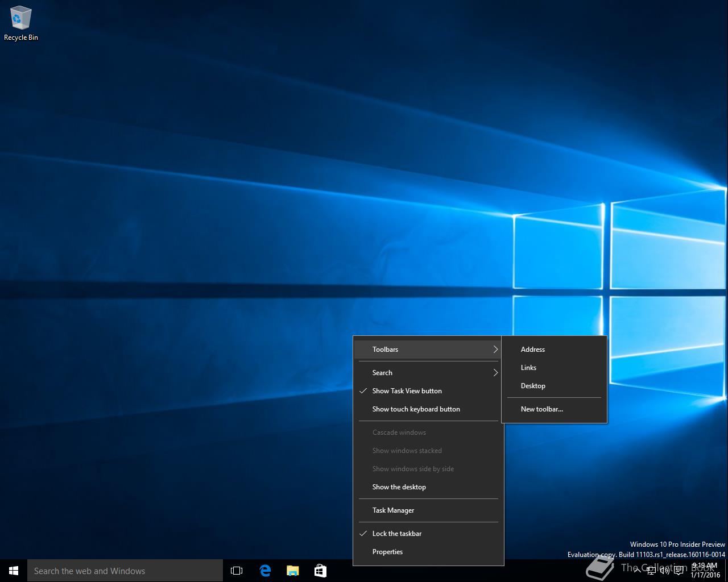Viewport: 728px width, 582px height.
Task: Open Task View from the taskbar
Action: click(x=237, y=571)
